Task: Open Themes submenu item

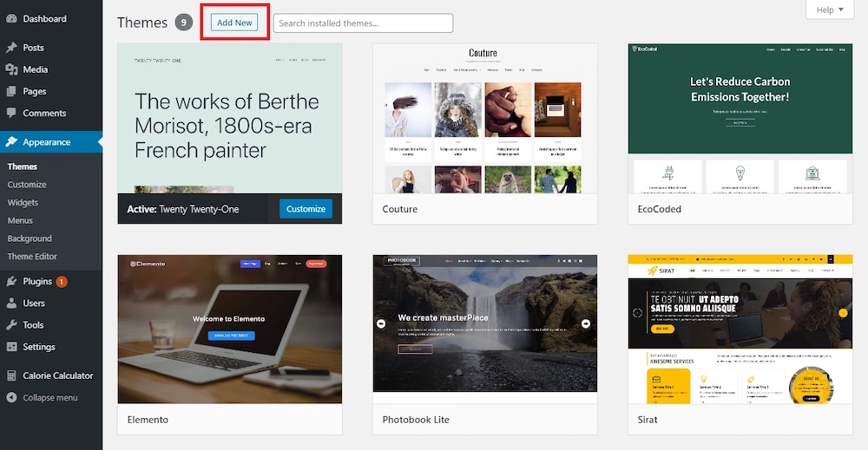Action: [x=23, y=166]
